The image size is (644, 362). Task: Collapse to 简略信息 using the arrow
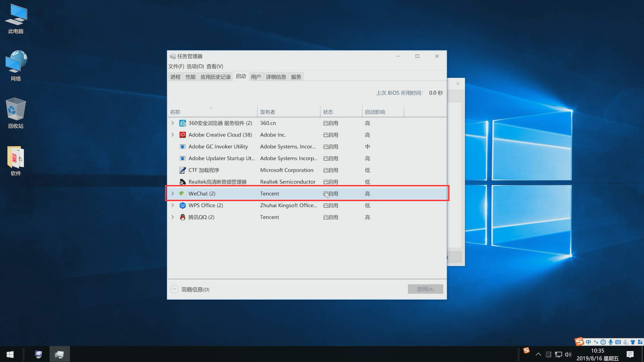[x=174, y=289]
